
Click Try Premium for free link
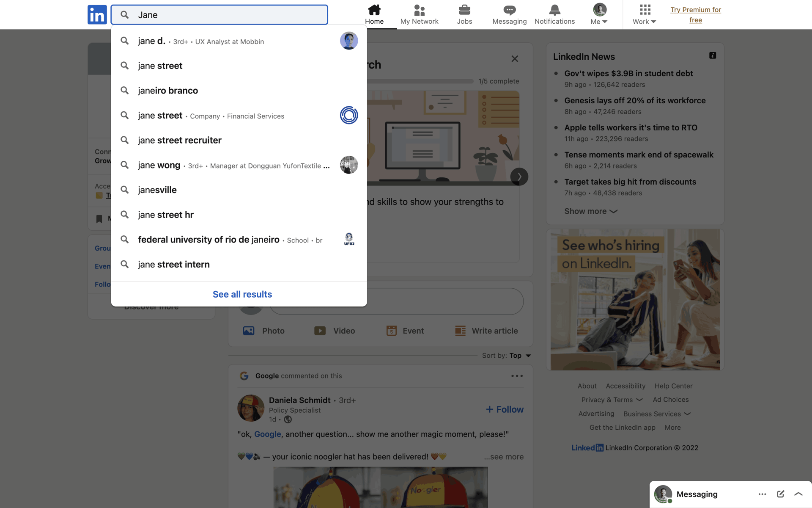coord(696,15)
